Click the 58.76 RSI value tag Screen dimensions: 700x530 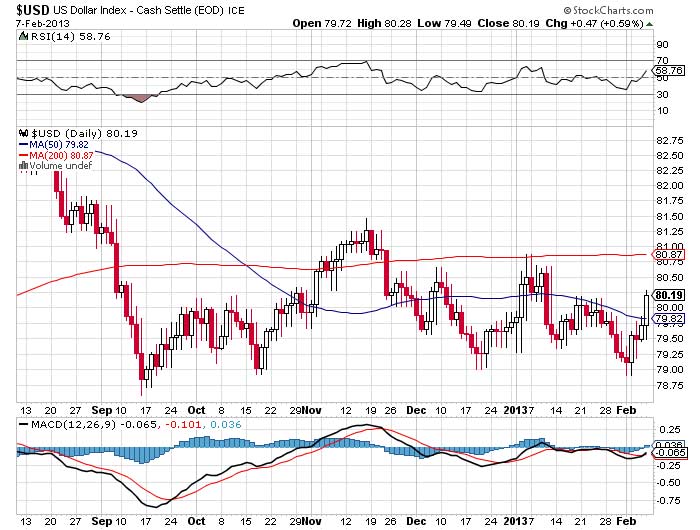668,71
